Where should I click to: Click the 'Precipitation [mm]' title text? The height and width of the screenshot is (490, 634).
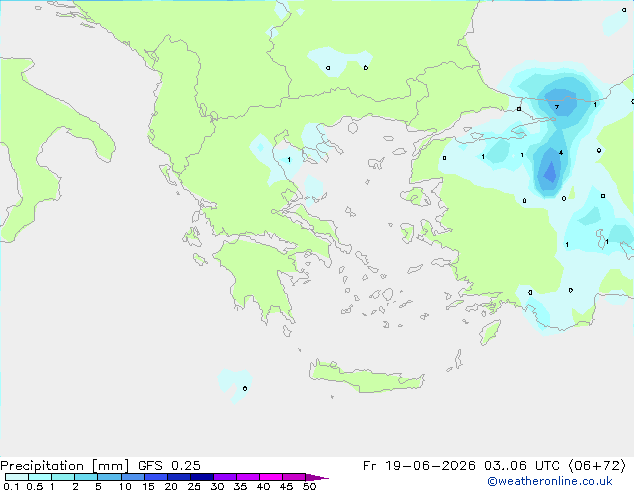(65, 466)
